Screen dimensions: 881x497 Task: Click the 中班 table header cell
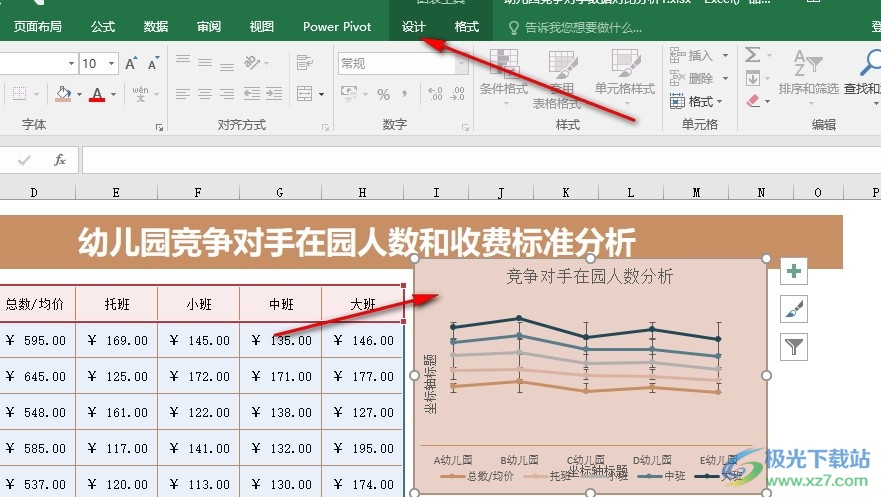pyautogui.click(x=281, y=304)
